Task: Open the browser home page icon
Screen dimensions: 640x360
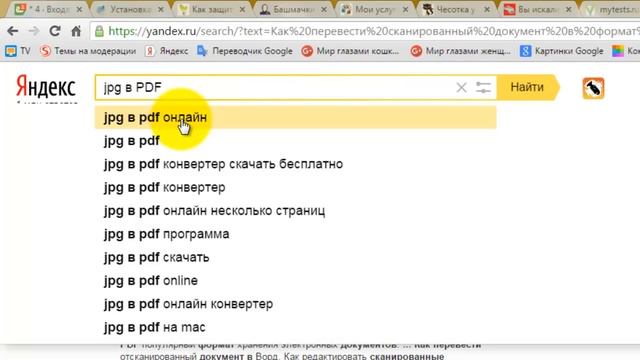Action: tap(76, 31)
